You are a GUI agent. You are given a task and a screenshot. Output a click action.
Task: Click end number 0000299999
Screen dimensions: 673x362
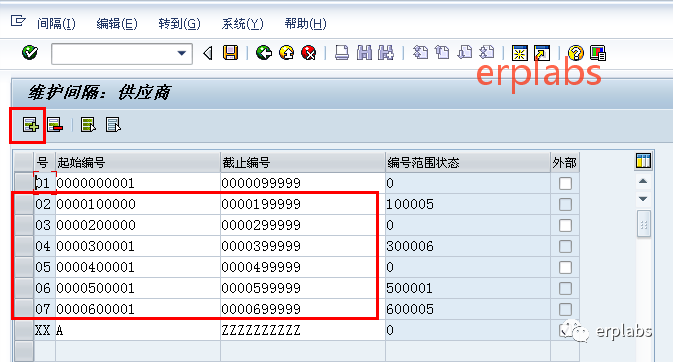(x=261, y=225)
